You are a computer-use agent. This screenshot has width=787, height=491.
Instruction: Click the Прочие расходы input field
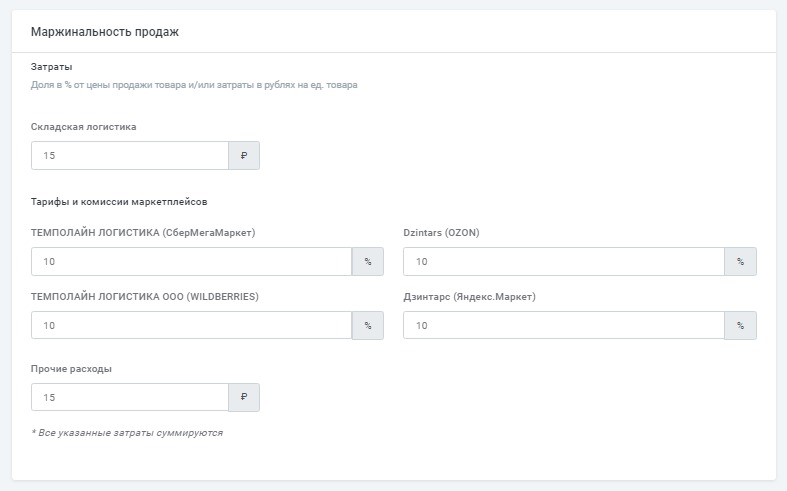pyautogui.click(x=130, y=397)
